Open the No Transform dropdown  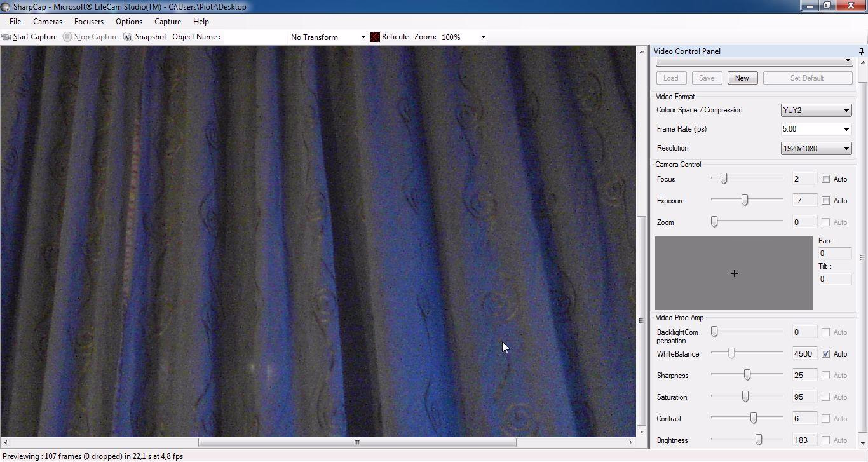327,37
